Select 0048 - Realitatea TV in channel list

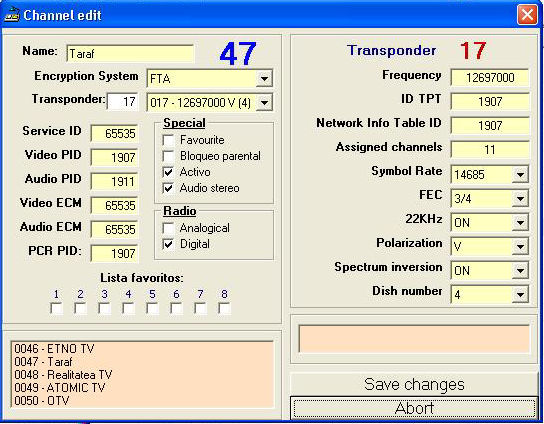[63, 375]
